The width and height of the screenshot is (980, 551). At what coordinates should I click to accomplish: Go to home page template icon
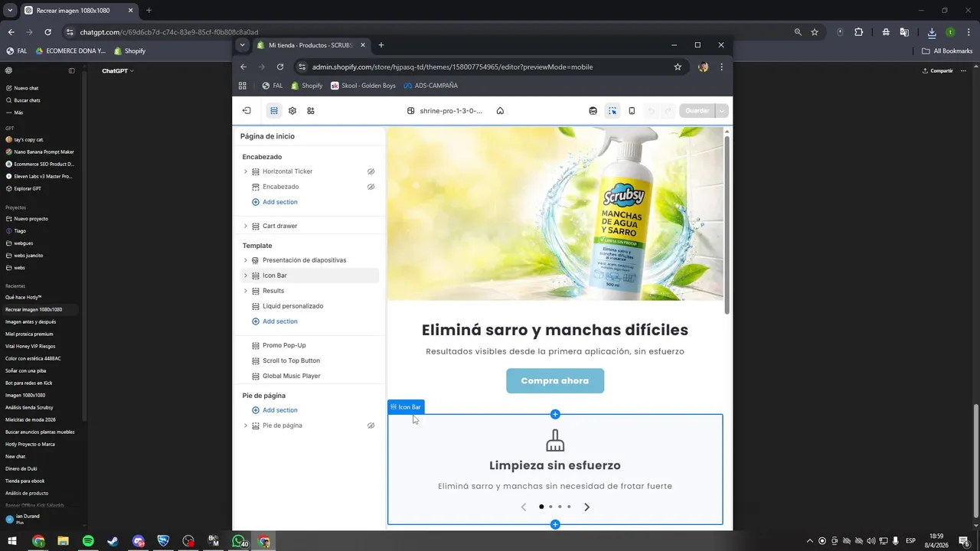coord(500,111)
